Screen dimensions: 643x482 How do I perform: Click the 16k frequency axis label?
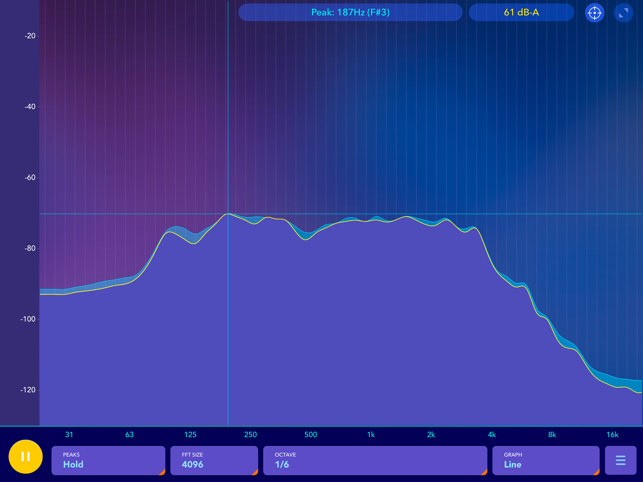612,434
